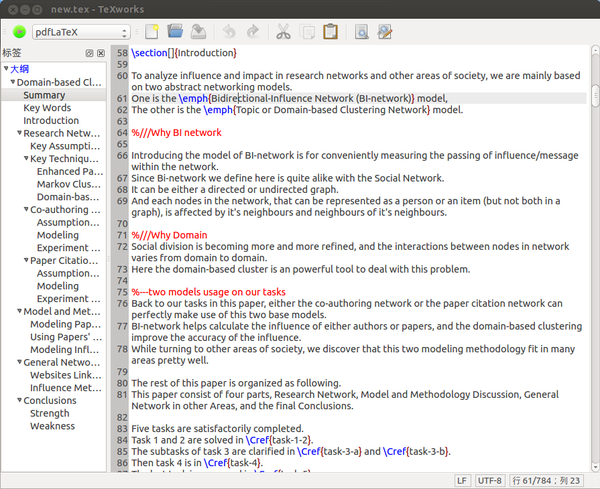Viewport: 600px width, 489px height.
Task: Click '%---two models usage on our tasks'
Action: tap(209, 292)
